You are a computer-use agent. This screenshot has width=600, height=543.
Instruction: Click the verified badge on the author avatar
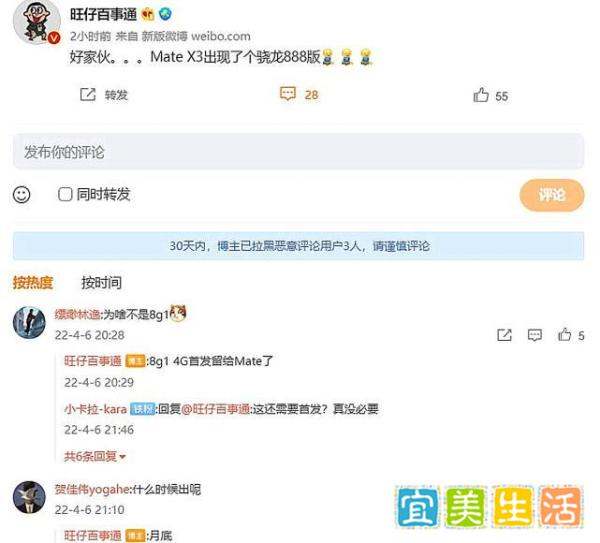coord(54,37)
